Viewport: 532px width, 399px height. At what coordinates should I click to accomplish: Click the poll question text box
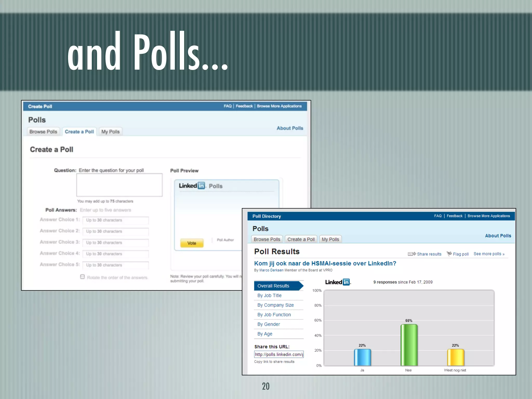[x=119, y=185]
